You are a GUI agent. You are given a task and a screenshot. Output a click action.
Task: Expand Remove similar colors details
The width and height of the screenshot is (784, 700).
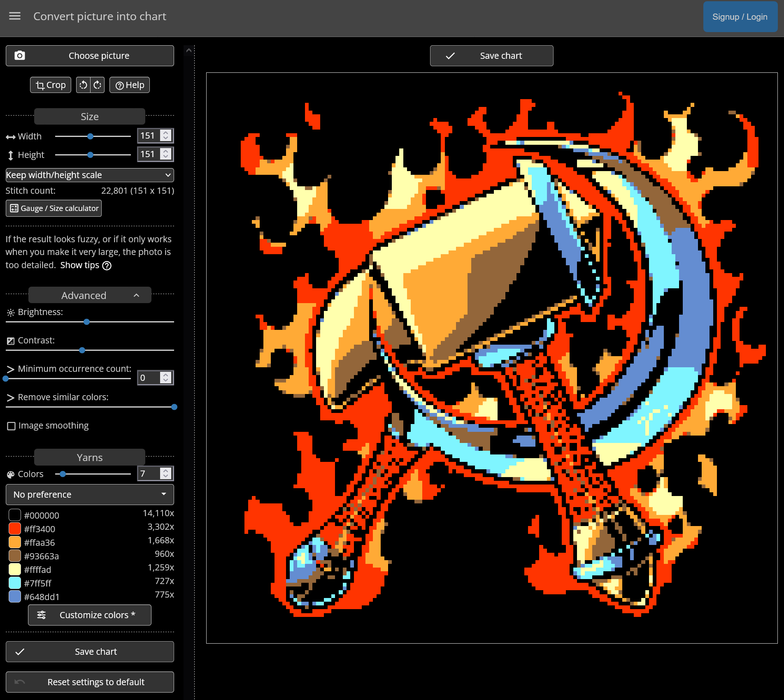pos(11,398)
